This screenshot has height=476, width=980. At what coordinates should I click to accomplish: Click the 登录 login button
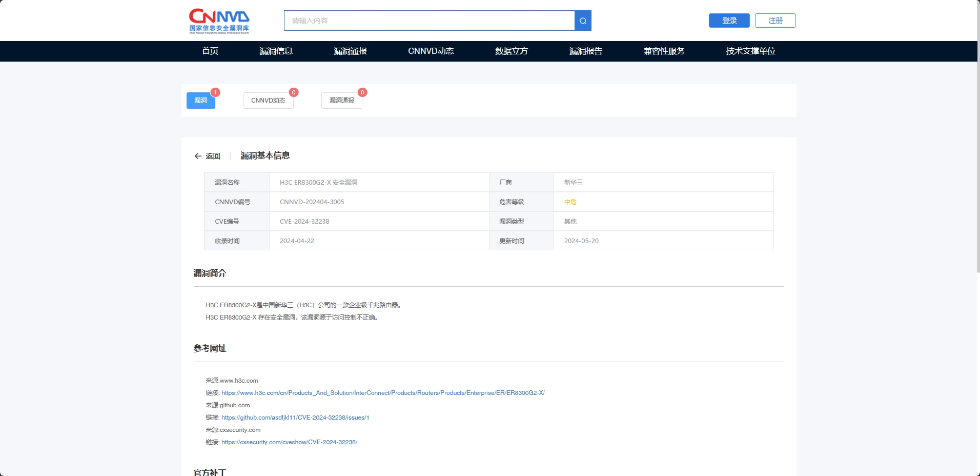pyautogui.click(x=729, y=21)
